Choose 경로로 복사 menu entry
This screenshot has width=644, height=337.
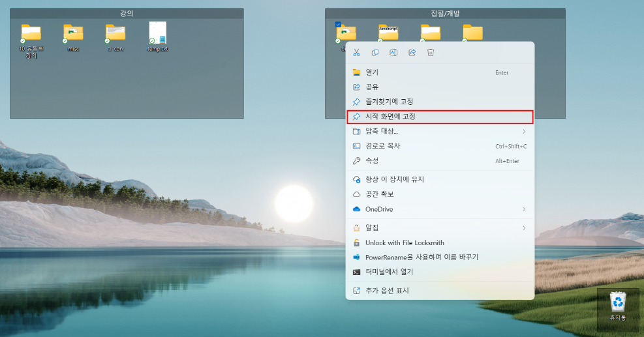coord(440,146)
